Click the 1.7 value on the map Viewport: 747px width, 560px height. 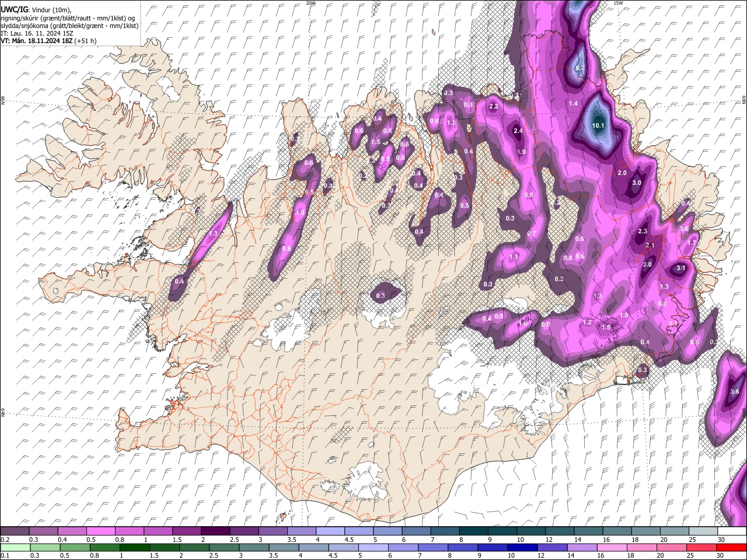pos(692,243)
